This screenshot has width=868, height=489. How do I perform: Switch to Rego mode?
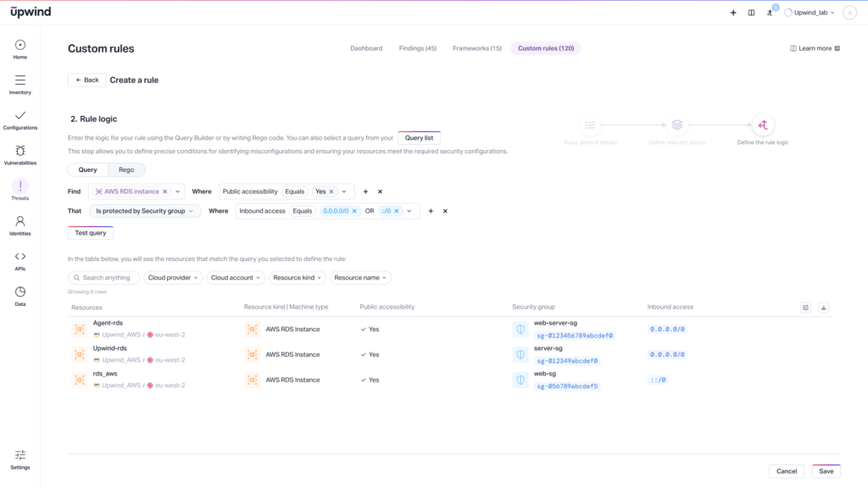coord(126,169)
